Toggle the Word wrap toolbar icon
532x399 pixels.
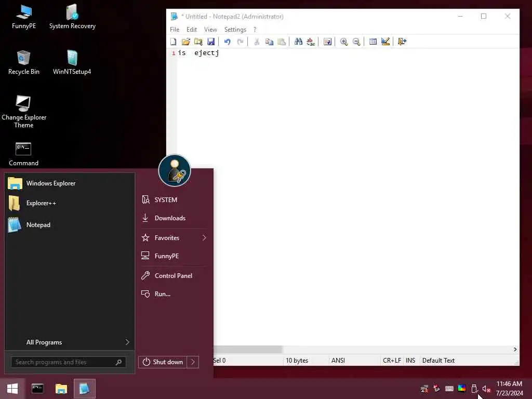(x=327, y=42)
